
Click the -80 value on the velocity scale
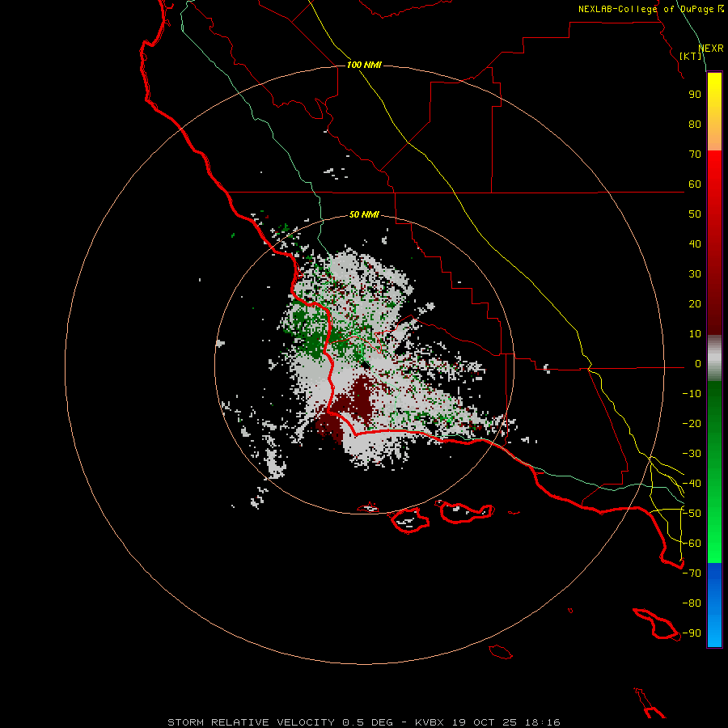click(x=692, y=603)
